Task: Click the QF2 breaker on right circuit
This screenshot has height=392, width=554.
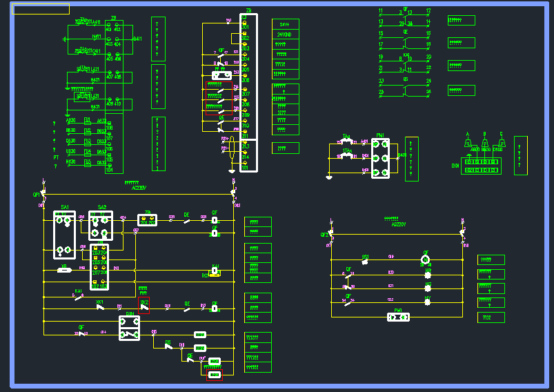Action: click(x=330, y=233)
